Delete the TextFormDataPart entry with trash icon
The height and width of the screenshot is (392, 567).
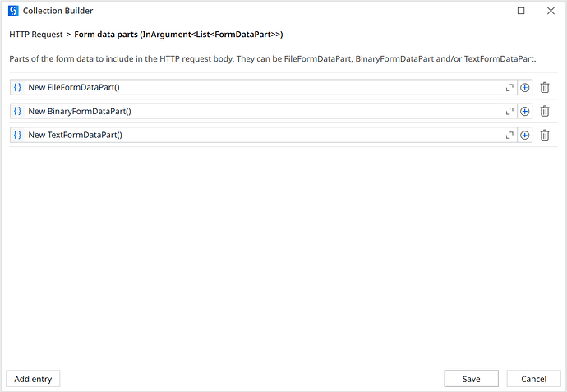coord(545,135)
